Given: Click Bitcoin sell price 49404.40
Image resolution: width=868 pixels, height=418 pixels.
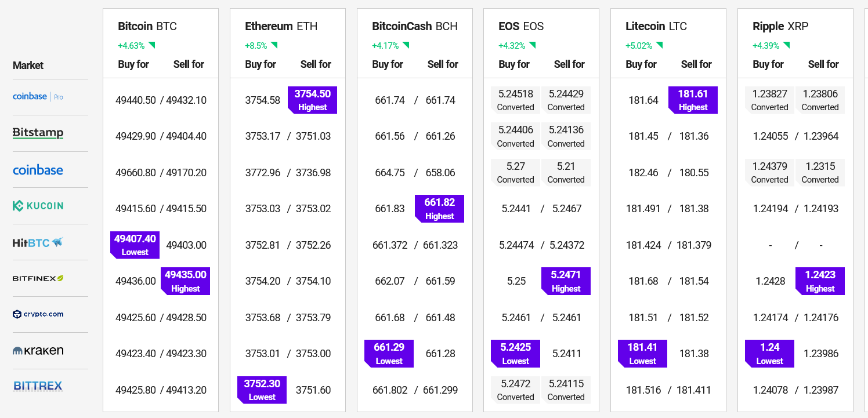Looking at the screenshot, I should pyautogui.click(x=186, y=136).
